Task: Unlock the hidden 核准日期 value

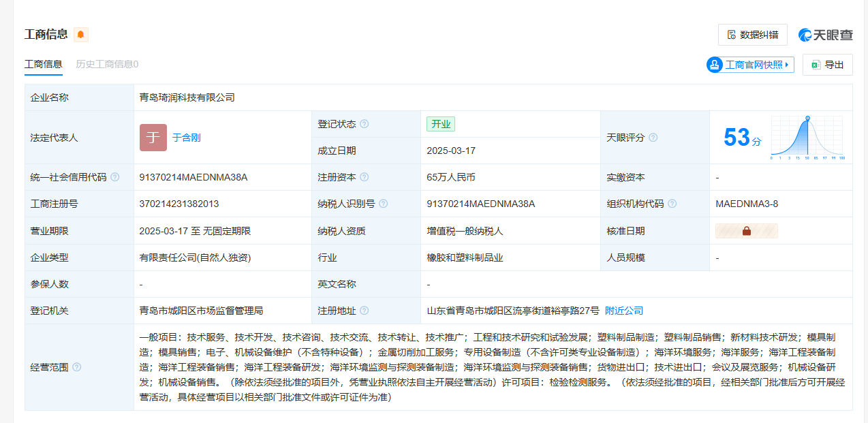Action: click(x=746, y=231)
